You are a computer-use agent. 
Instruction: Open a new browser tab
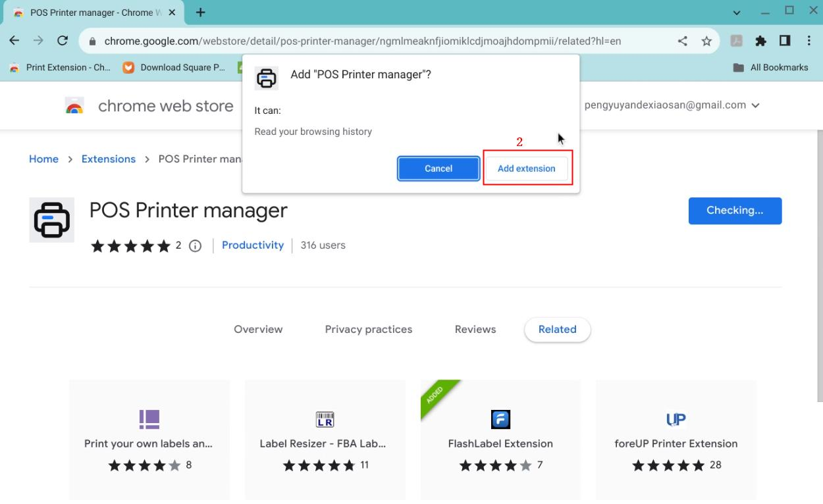pyautogui.click(x=200, y=13)
